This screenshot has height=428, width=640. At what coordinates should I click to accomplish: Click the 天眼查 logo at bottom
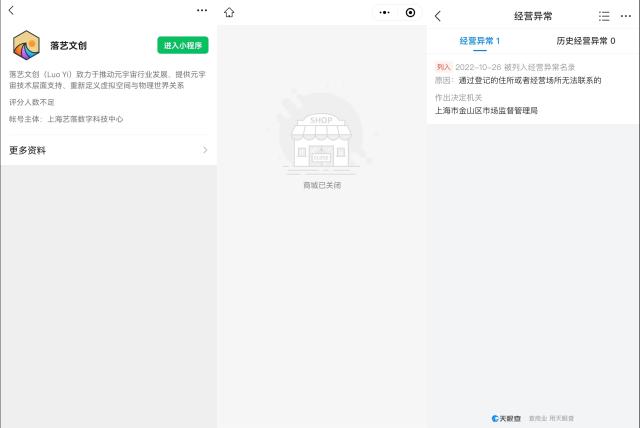point(507,417)
